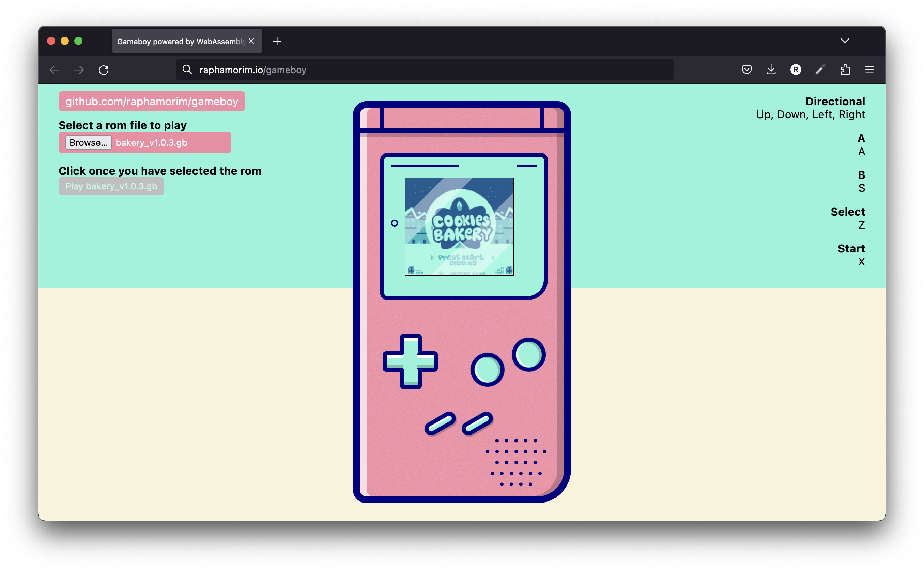Click the Pocket save icon in toolbar
This screenshot has width=924, height=571.
pos(746,70)
